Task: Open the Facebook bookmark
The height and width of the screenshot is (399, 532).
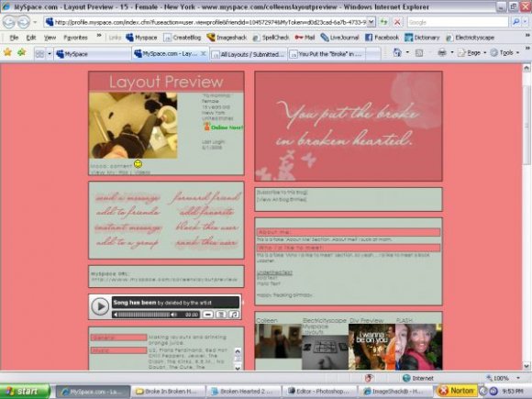Action: coord(382,38)
